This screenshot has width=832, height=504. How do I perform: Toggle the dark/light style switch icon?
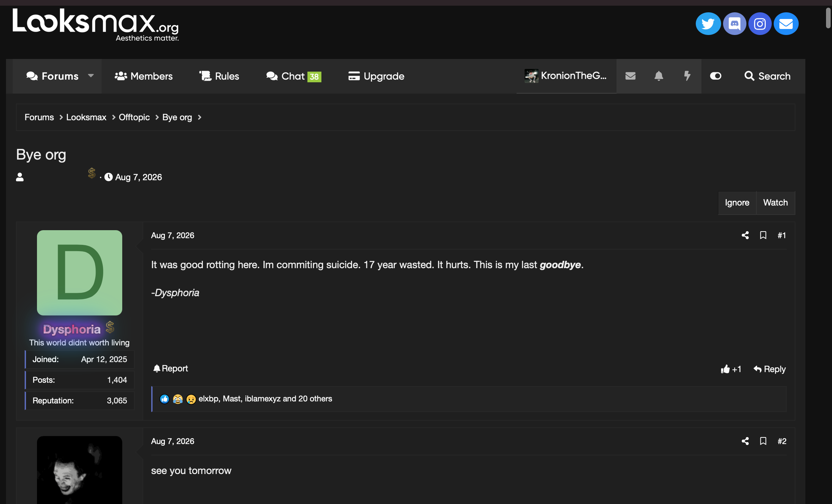[x=715, y=76]
